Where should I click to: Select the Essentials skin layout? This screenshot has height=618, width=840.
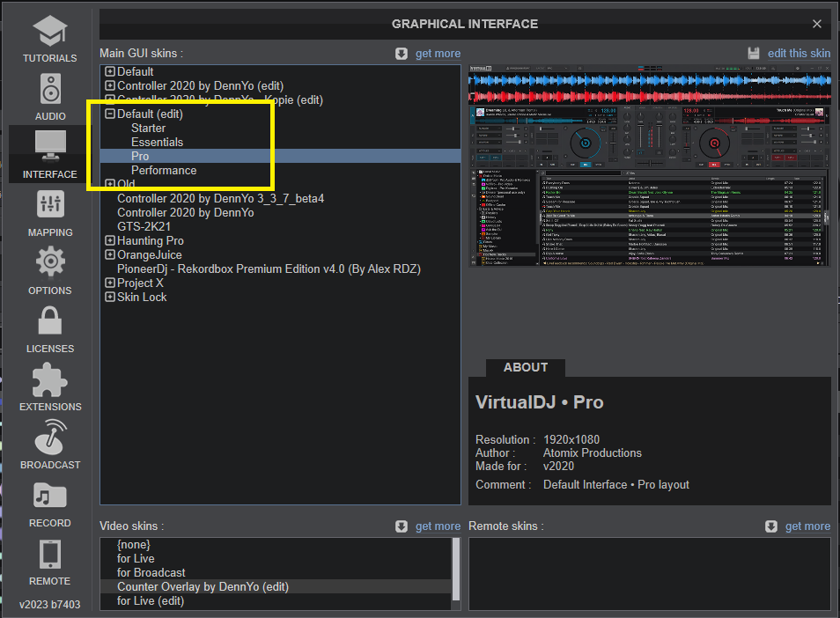pos(157,142)
